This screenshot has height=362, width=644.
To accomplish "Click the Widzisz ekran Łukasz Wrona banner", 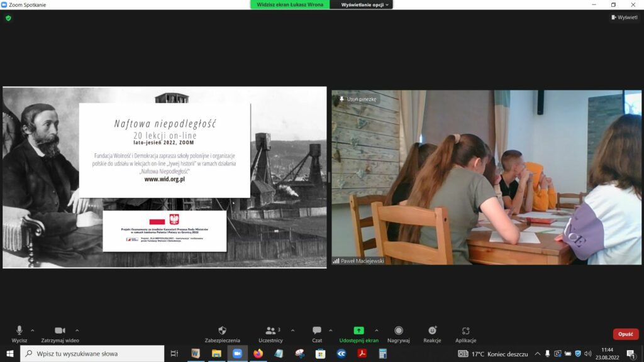I will coord(290,4).
